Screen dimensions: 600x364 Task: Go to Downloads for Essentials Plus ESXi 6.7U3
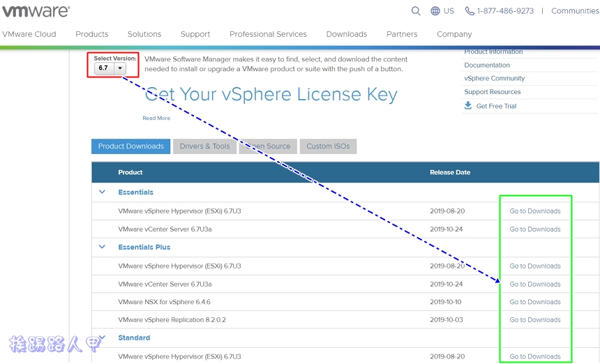535,266
